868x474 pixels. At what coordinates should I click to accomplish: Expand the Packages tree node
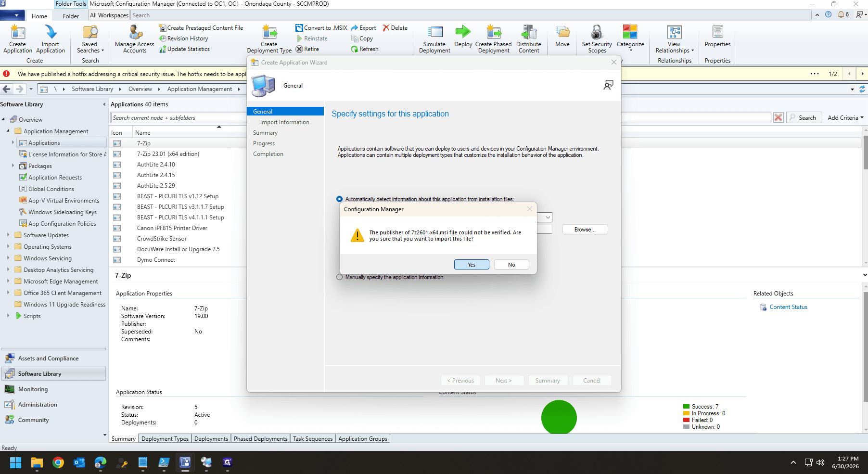(13, 166)
